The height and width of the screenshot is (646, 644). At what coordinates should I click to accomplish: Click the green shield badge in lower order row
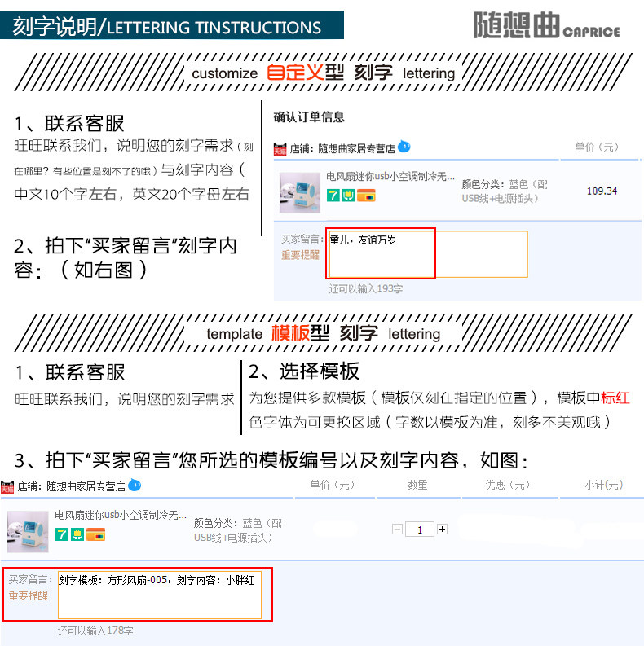pos(77,534)
